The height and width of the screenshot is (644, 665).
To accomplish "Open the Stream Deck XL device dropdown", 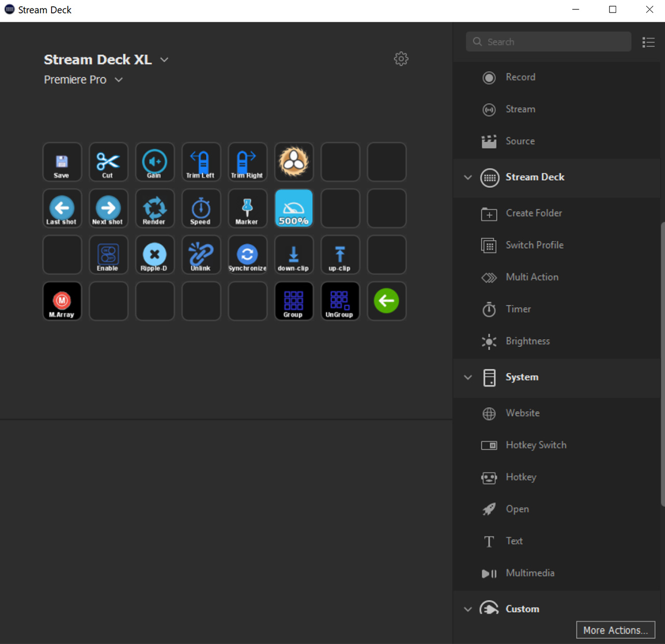I will 164,59.
